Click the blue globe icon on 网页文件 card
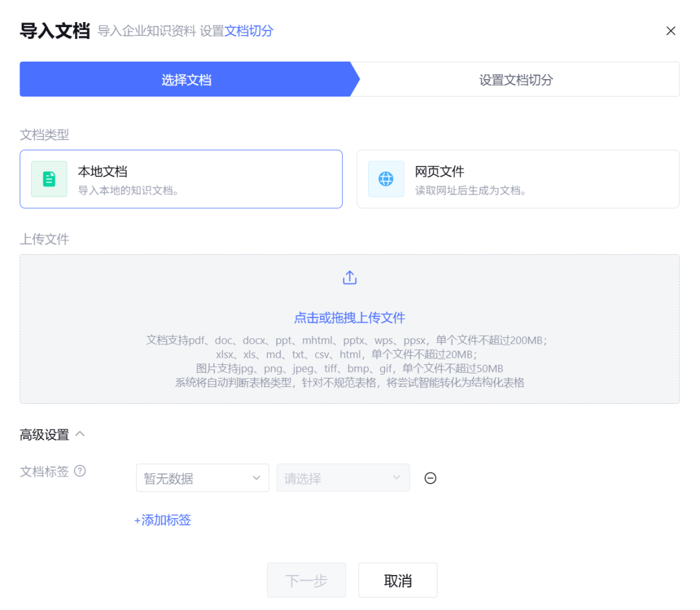 386,179
